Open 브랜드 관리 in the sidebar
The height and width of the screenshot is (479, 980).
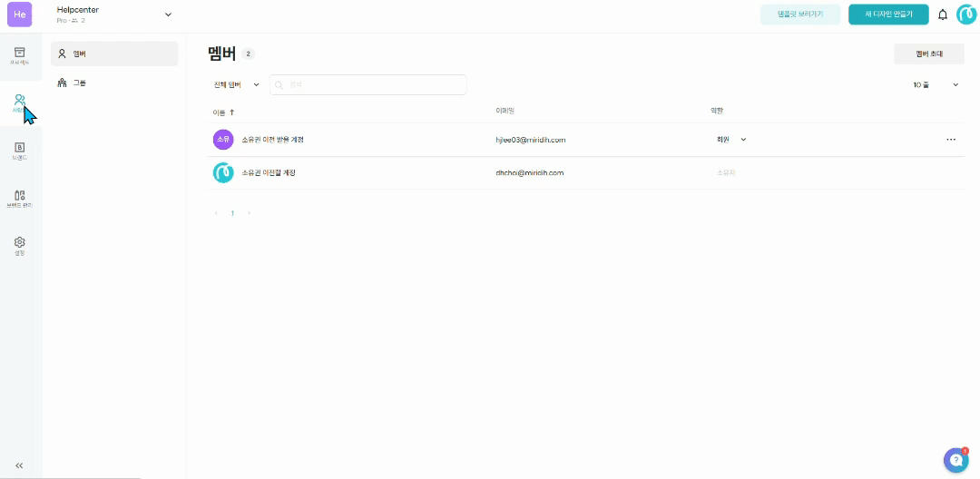(x=19, y=199)
